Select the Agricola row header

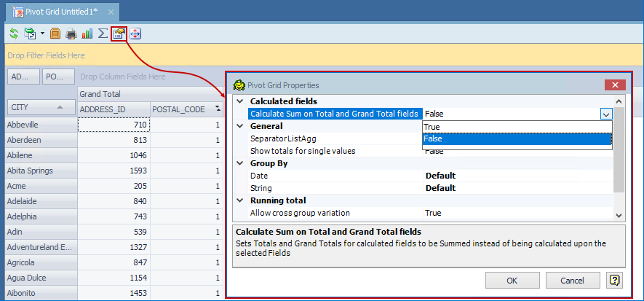click(41, 262)
